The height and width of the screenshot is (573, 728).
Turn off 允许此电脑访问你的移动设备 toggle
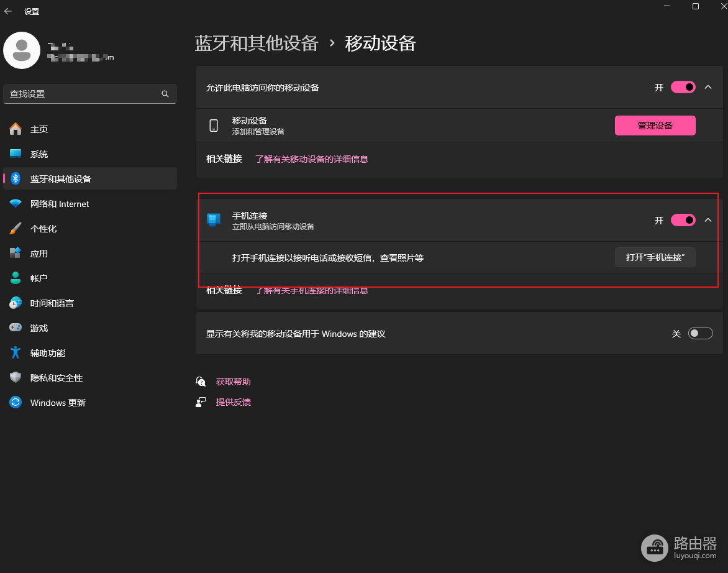click(683, 87)
